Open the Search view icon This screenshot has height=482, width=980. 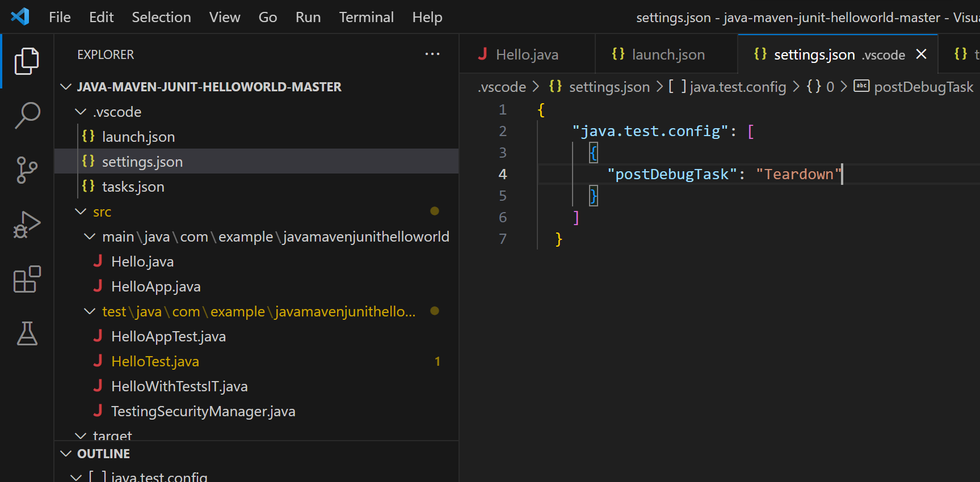click(x=27, y=116)
